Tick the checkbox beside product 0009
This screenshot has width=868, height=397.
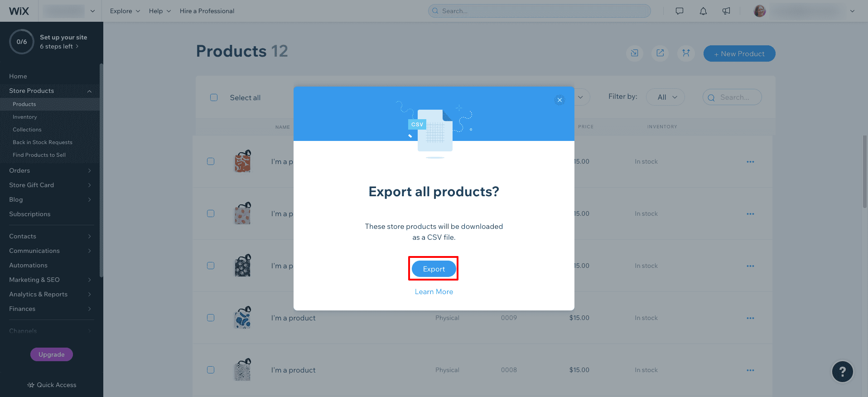pyautogui.click(x=210, y=318)
